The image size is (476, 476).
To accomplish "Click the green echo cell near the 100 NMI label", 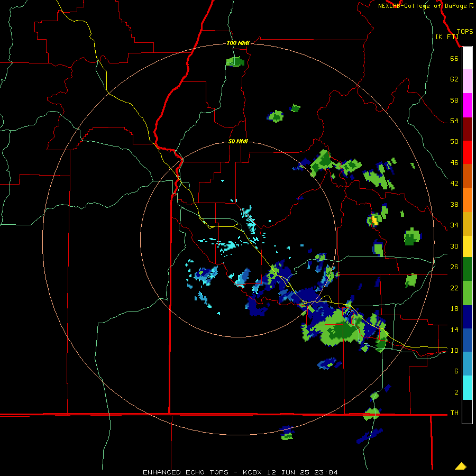I will coord(235,61).
